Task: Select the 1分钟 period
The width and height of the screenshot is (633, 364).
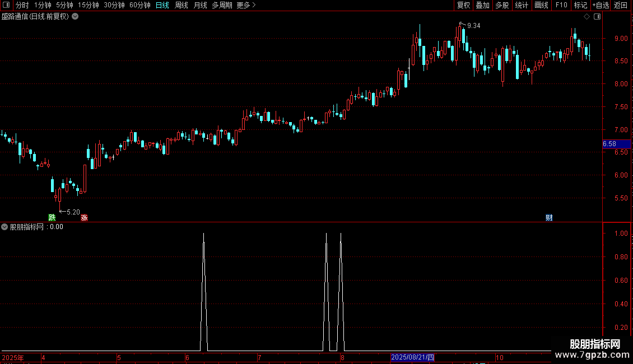Action: (43, 5)
